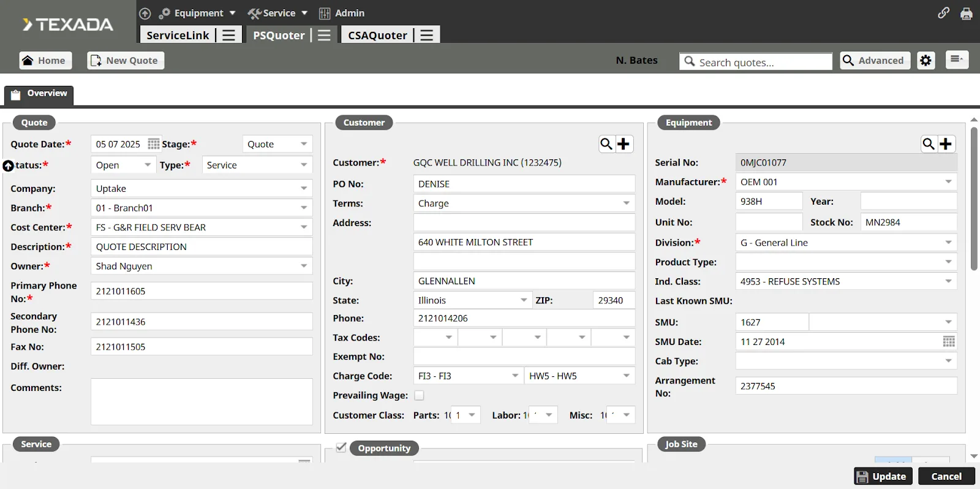Click the Equipment add plus icon
Viewport: 980px width, 489px height.
pos(946,144)
